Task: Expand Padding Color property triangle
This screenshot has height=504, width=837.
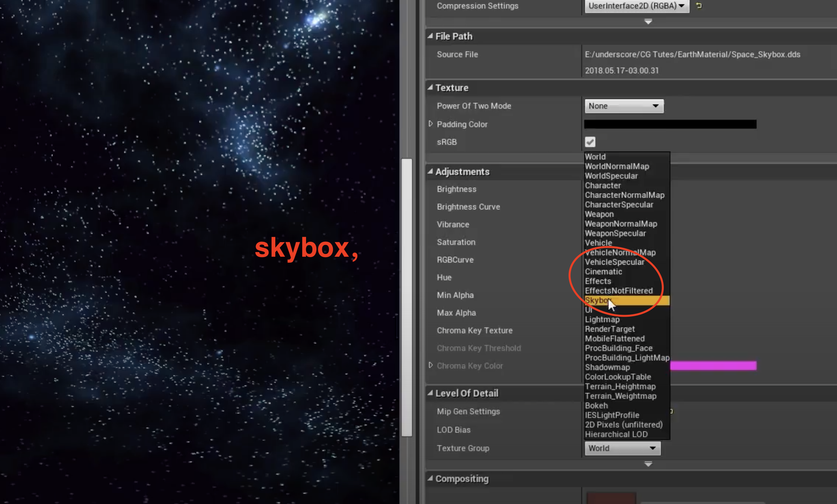Action: [431, 124]
